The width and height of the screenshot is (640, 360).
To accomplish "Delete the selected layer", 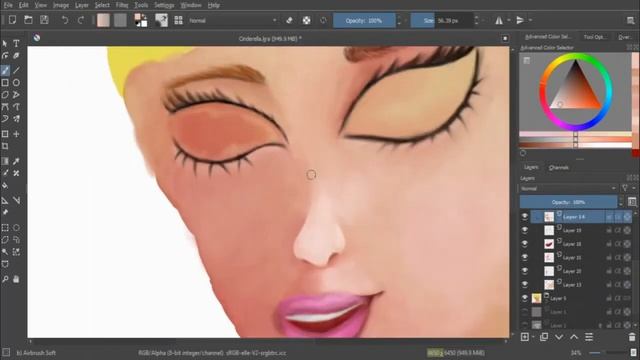I will coord(632,337).
